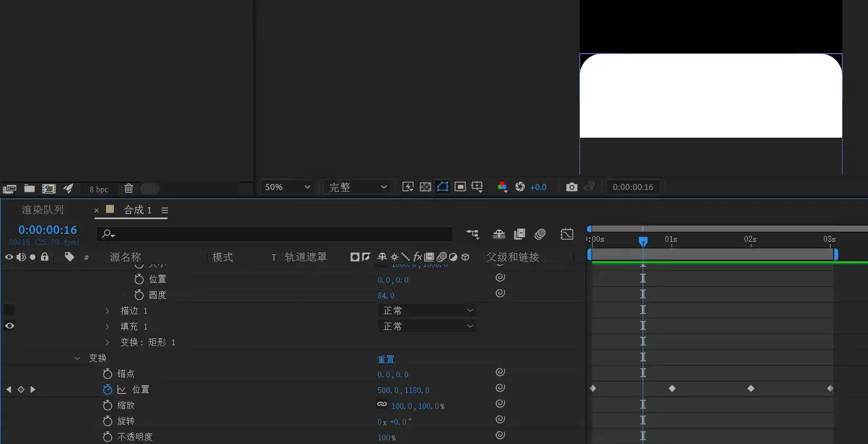This screenshot has width=868, height=444.
Task: Toggle stopwatch for 圆度 property
Action: pyautogui.click(x=139, y=295)
